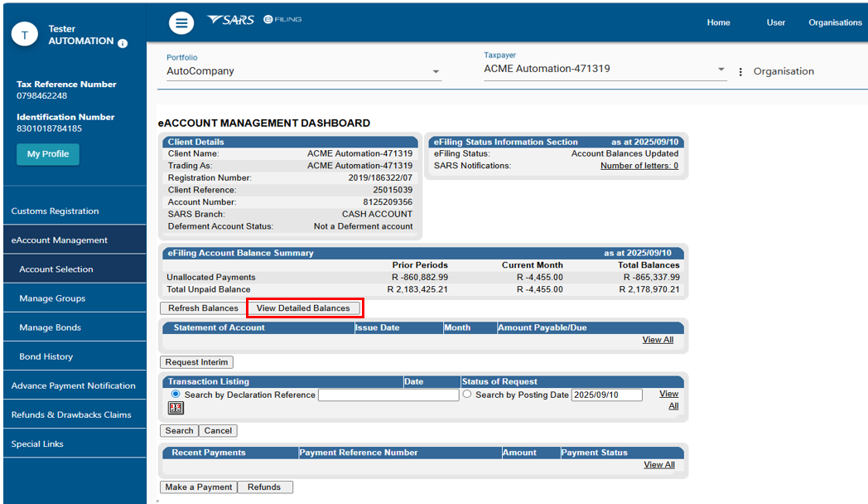Click the Make a Payment button
The image size is (868, 504).
click(x=198, y=487)
